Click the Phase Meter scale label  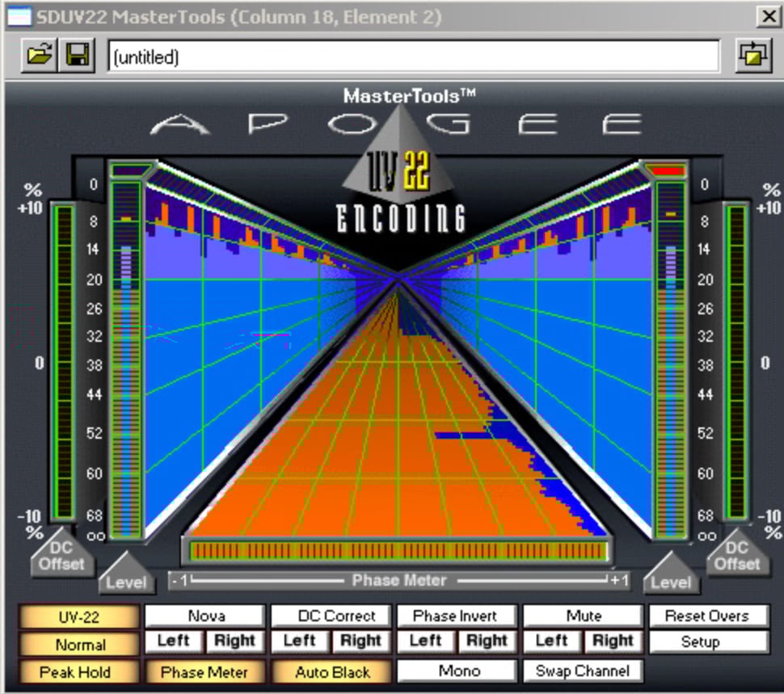click(399, 581)
